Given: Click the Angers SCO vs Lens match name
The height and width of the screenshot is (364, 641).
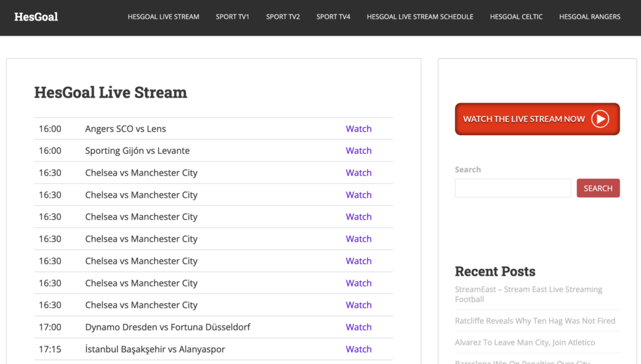Looking at the screenshot, I should pos(125,129).
